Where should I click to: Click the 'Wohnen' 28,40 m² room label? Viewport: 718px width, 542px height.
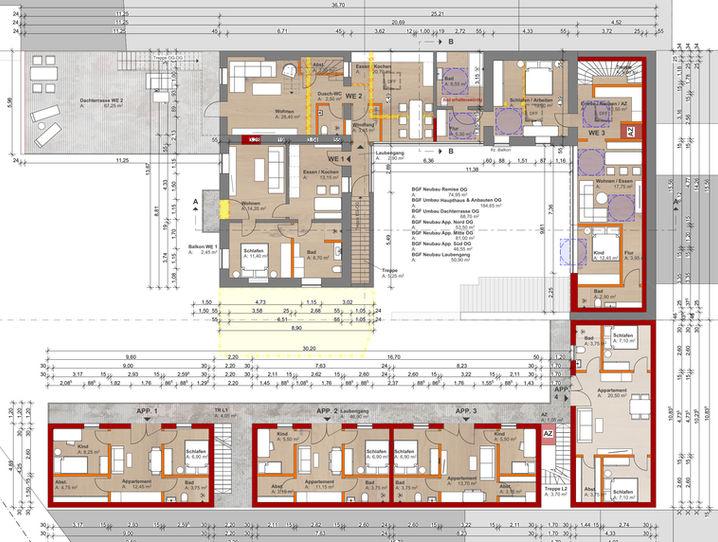284,111
